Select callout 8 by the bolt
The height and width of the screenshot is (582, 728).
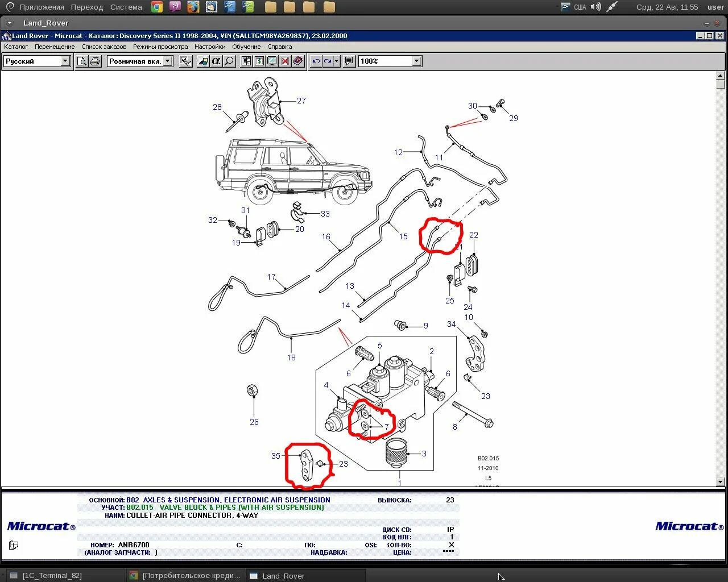pyautogui.click(x=455, y=427)
